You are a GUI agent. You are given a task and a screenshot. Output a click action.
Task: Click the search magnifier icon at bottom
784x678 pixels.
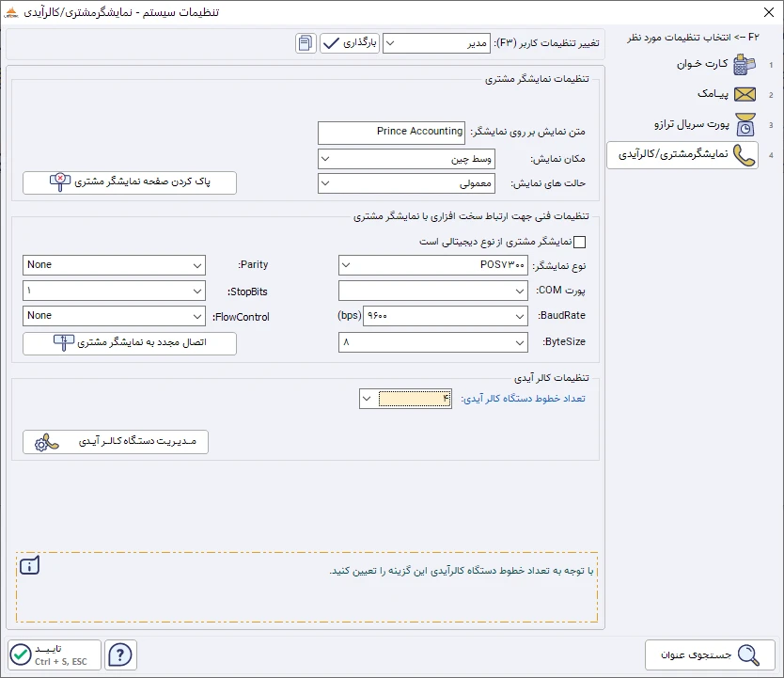coord(748,655)
